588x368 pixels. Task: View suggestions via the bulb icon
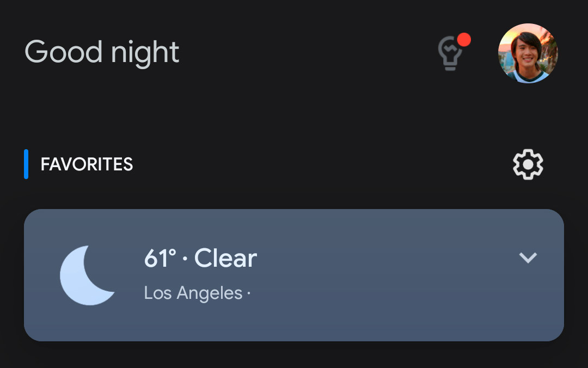(450, 54)
